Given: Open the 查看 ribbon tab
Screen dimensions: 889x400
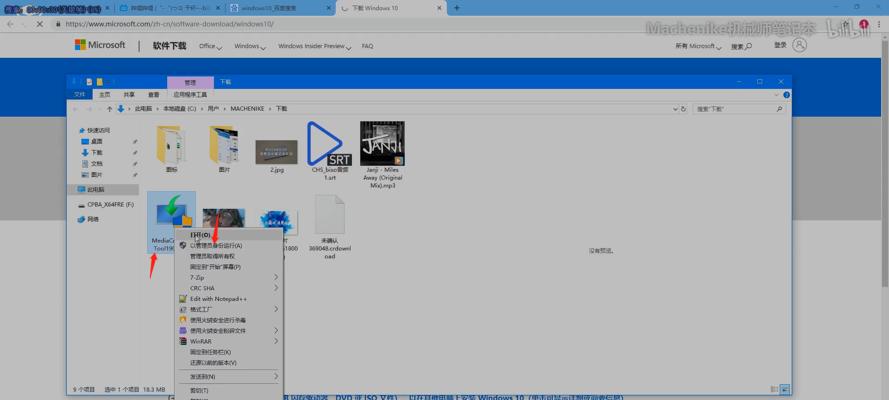Looking at the screenshot, I should pyautogui.click(x=154, y=95).
